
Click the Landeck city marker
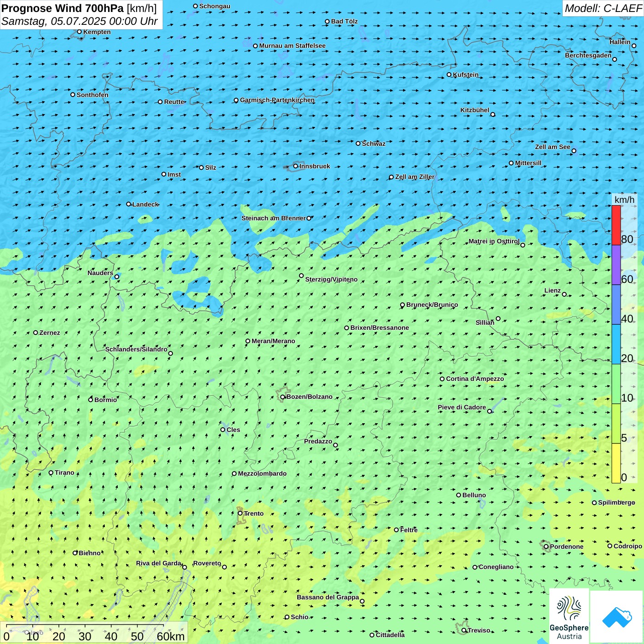pos(129,204)
